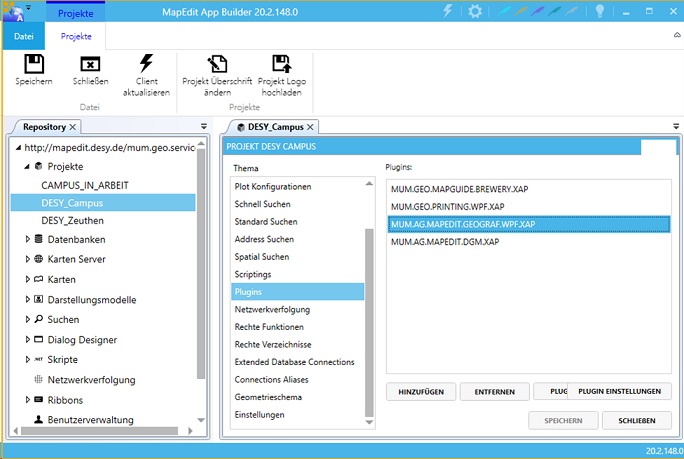The height and width of the screenshot is (459, 684).
Task: Expand the Darstellungsmodelle node
Action: click(28, 300)
